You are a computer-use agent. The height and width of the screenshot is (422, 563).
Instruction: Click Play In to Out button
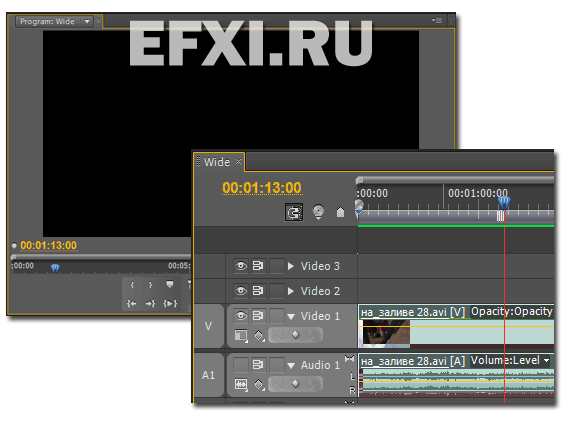[x=170, y=303]
